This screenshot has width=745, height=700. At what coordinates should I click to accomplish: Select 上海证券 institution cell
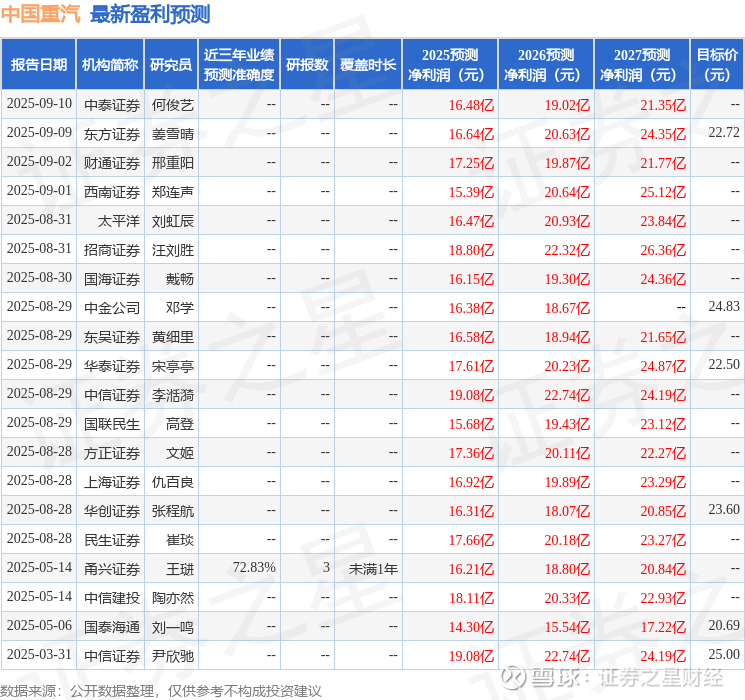point(112,482)
